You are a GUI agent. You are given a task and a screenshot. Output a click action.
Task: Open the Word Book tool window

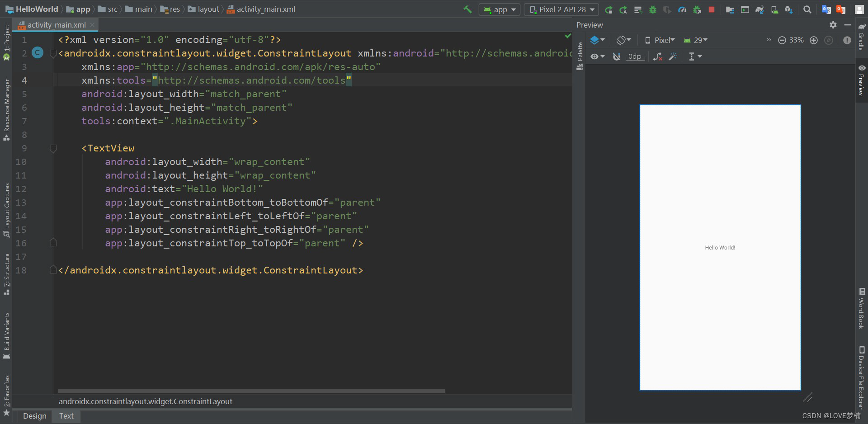pos(862,308)
